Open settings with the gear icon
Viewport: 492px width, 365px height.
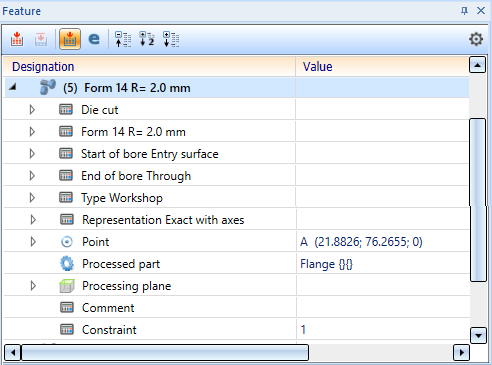[476, 39]
